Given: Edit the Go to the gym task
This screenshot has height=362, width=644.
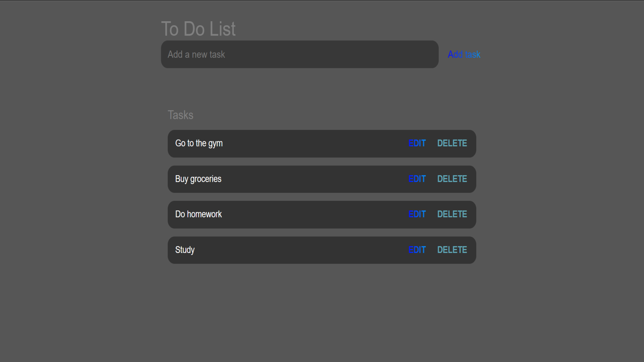Looking at the screenshot, I should [417, 143].
